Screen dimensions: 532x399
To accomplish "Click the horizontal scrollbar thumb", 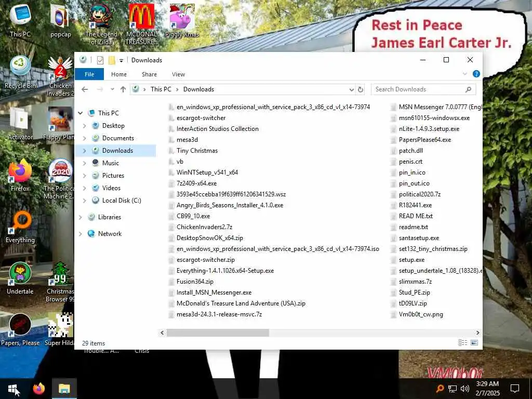I will point(218,333).
